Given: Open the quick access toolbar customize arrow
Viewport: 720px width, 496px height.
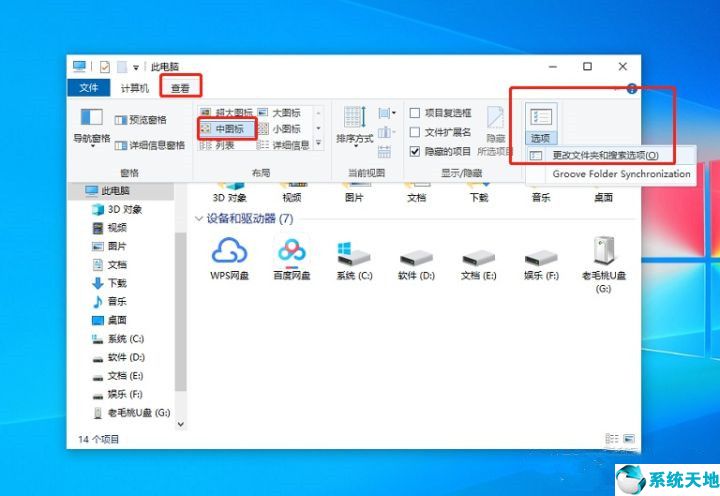Looking at the screenshot, I should click(136, 68).
